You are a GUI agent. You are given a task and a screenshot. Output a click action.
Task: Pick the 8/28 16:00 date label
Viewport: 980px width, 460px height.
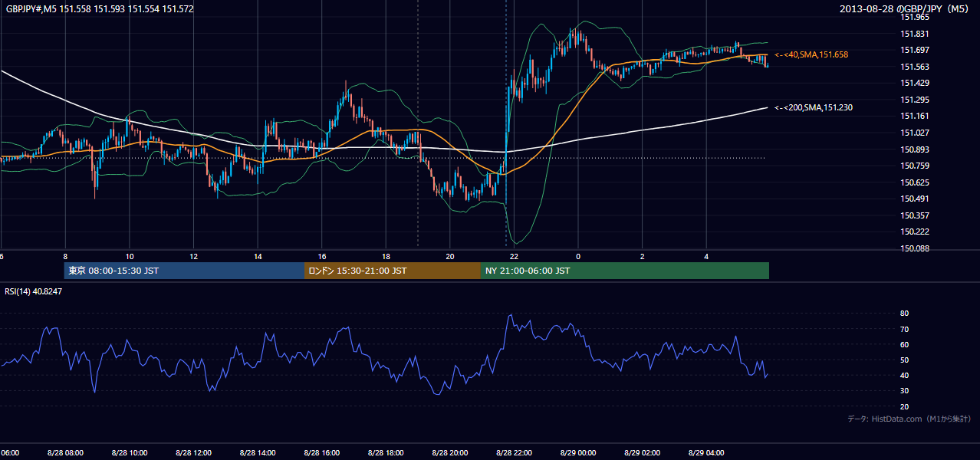point(322,452)
